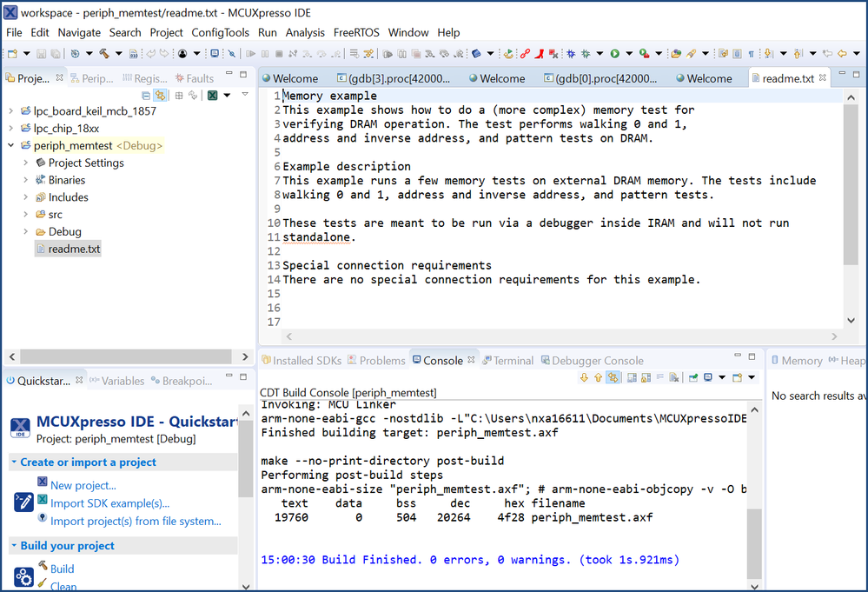Screen dimensions: 868x592
Task: Expand lpc_chip_18xx project node
Action: click(10, 129)
